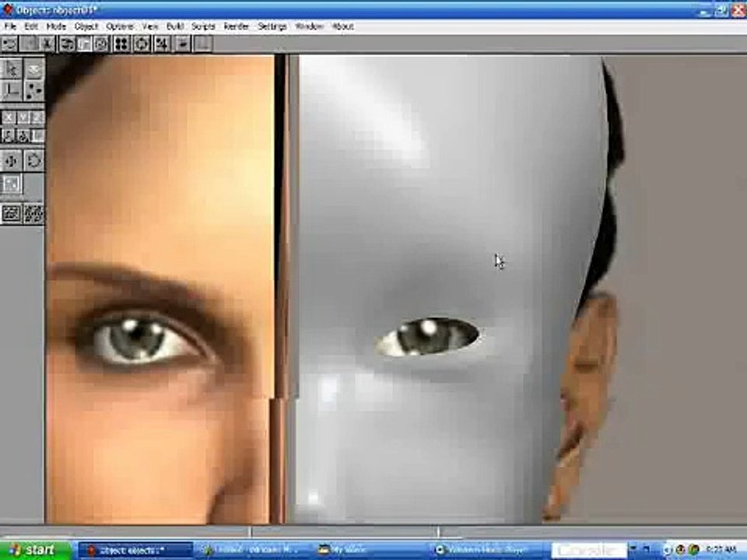Select the square zoom tool in left panel
The image size is (747, 560).
[12, 184]
